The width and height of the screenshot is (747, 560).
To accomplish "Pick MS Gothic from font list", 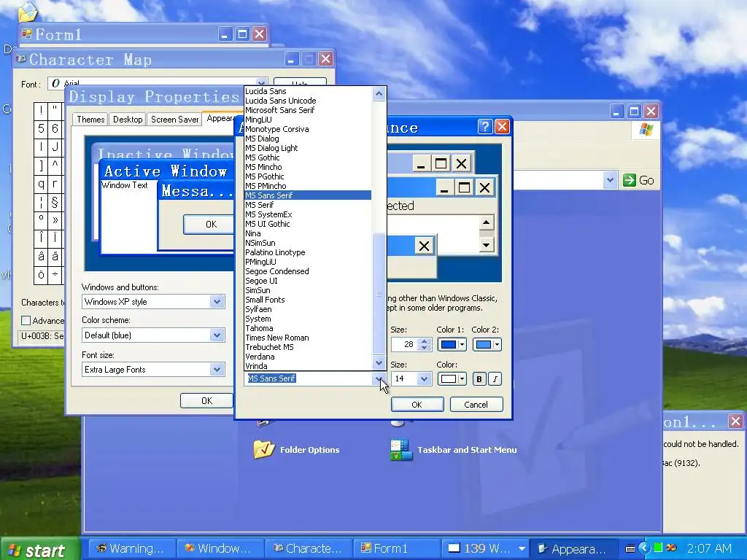I will (308, 157).
